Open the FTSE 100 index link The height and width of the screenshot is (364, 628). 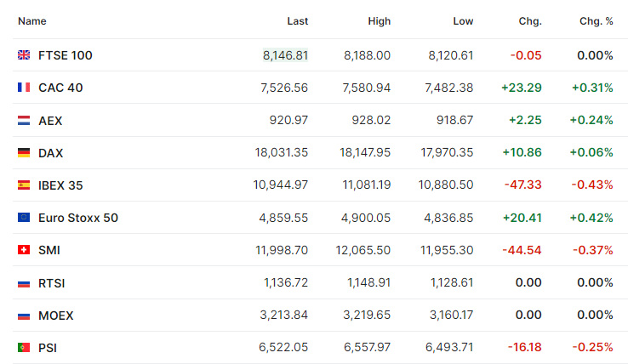(x=66, y=55)
